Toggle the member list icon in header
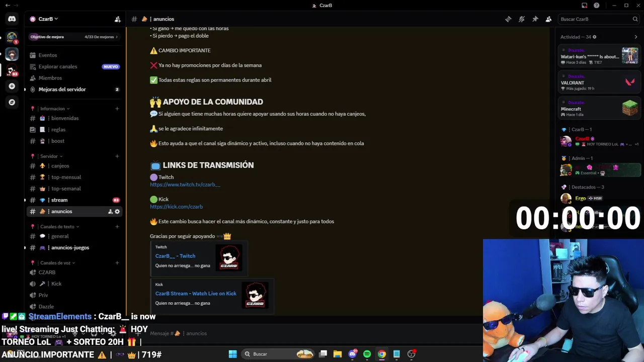644x362 pixels. coord(548,19)
